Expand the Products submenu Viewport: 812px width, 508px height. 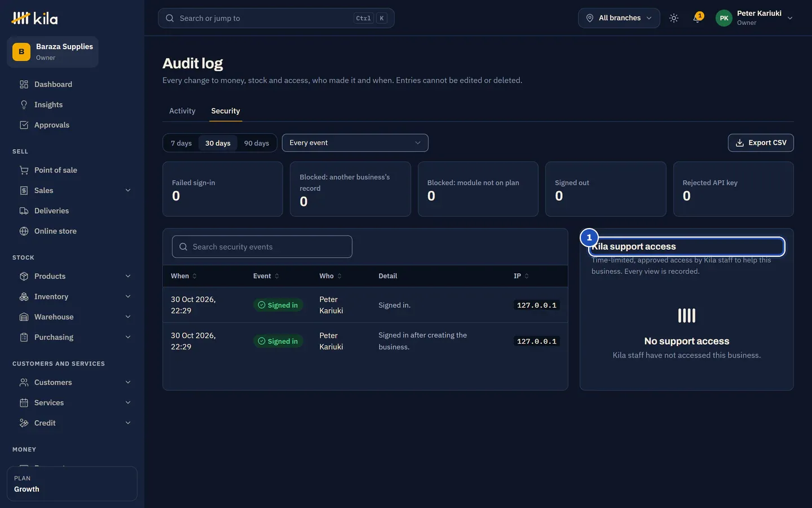point(128,276)
